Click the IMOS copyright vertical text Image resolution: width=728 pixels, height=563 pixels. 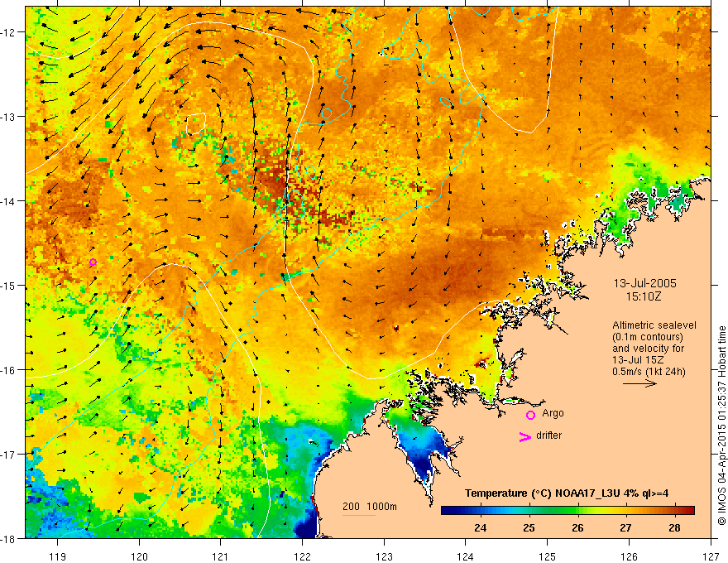point(721,426)
